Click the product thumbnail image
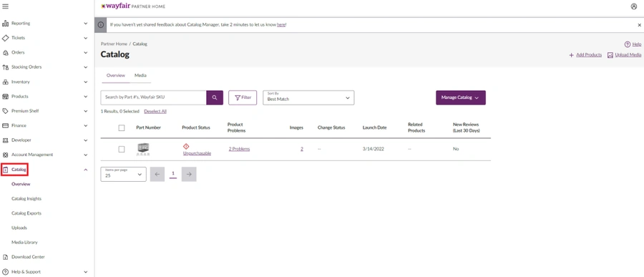The height and width of the screenshot is (277, 644). point(143,149)
